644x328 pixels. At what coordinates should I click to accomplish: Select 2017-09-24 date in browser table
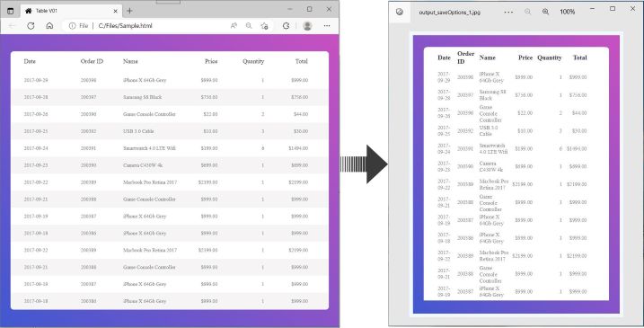coord(36,148)
